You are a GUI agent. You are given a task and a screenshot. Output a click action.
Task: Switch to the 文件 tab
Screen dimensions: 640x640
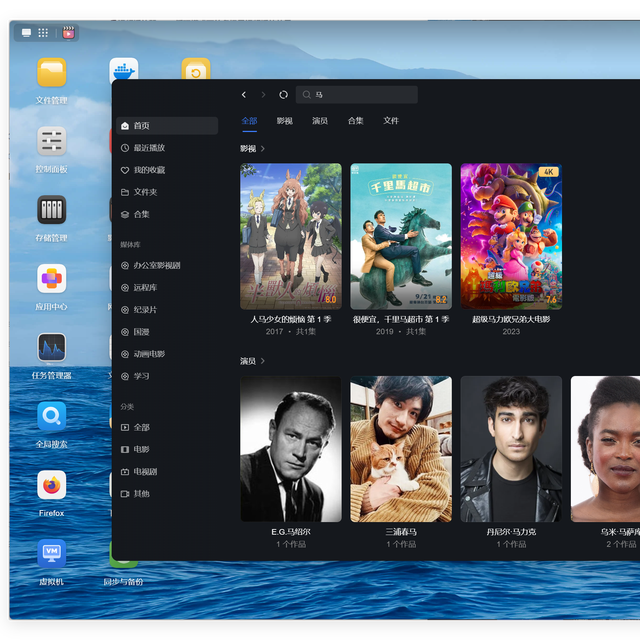click(391, 121)
